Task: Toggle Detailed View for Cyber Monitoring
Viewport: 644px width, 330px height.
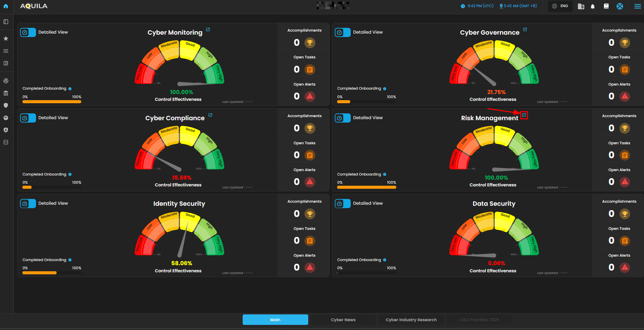Action: pos(28,33)
